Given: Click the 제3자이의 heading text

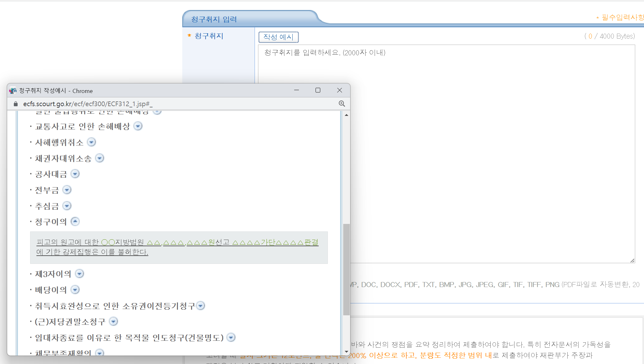Looking at the screenshot, I should click(53, 274).
